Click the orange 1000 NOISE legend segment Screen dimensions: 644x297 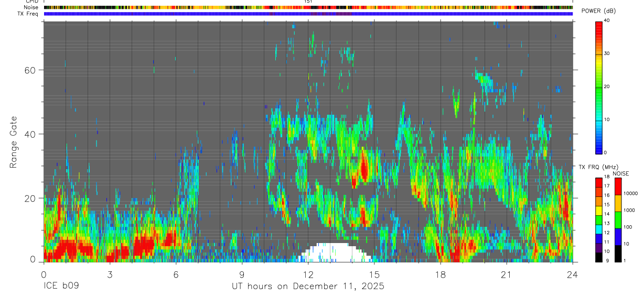coord(618,203)
